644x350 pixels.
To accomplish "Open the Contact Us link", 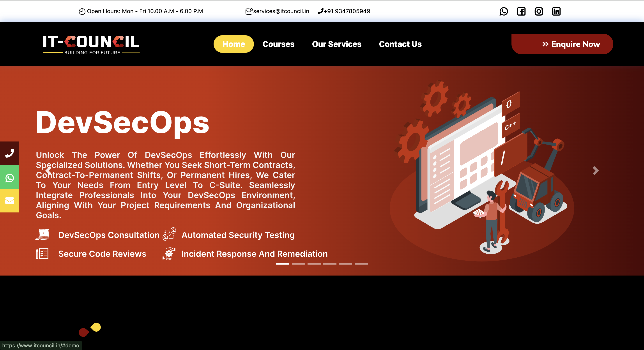I will pyautogui.click(x=400, y=44).
